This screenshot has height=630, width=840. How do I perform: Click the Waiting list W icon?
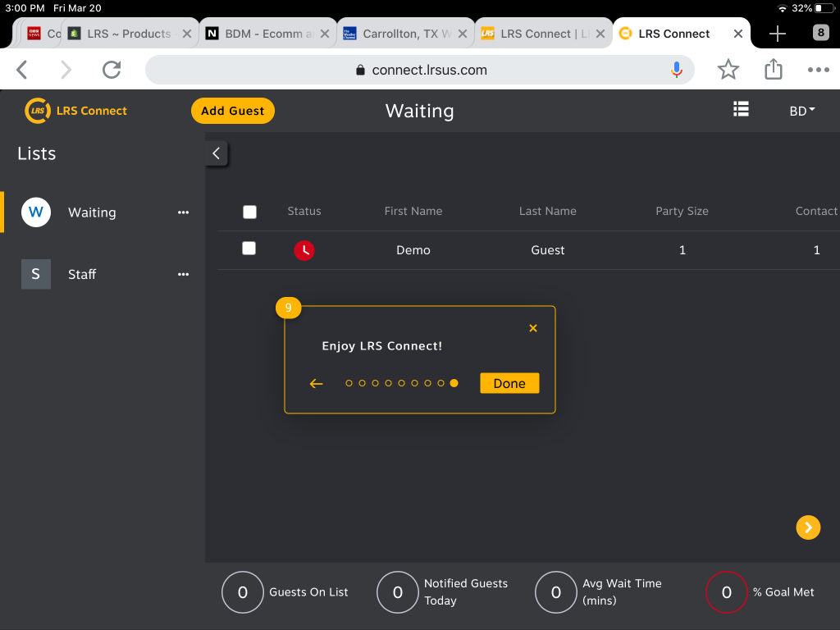(x=35, y=212)
